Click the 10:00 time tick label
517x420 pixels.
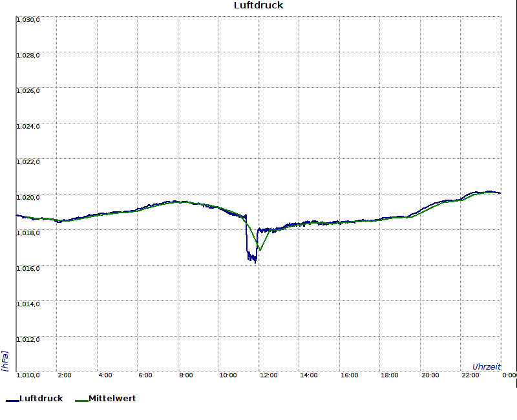tap(228, 375)
